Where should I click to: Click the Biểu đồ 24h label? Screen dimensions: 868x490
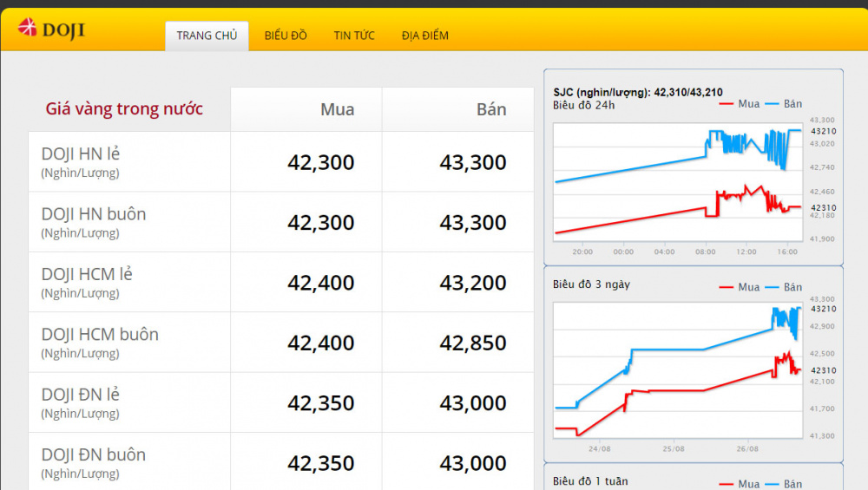coord(583,105)
